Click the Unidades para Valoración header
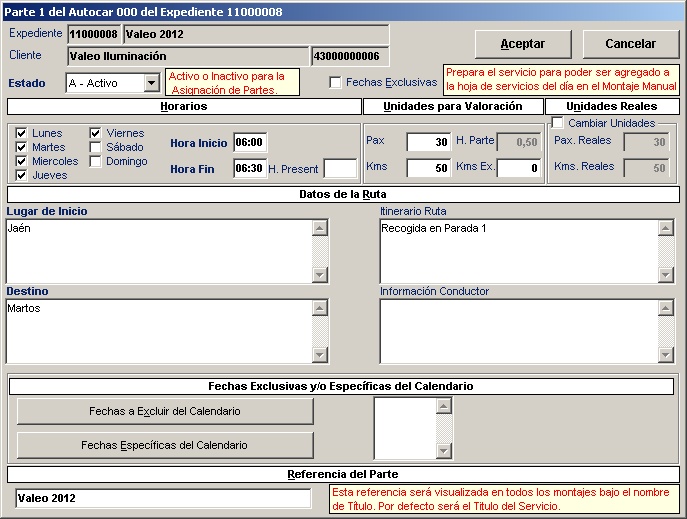 453,106
